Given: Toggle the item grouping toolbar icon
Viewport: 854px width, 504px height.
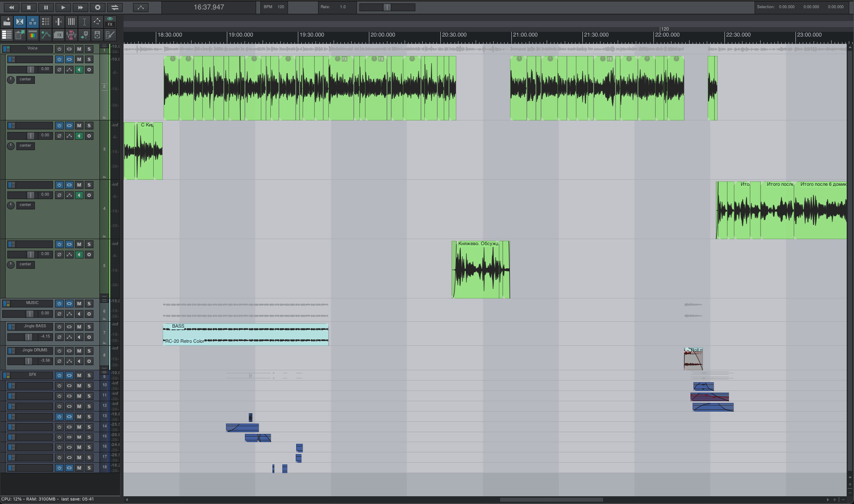Looking at the screenshot, I should pos(33,22).
